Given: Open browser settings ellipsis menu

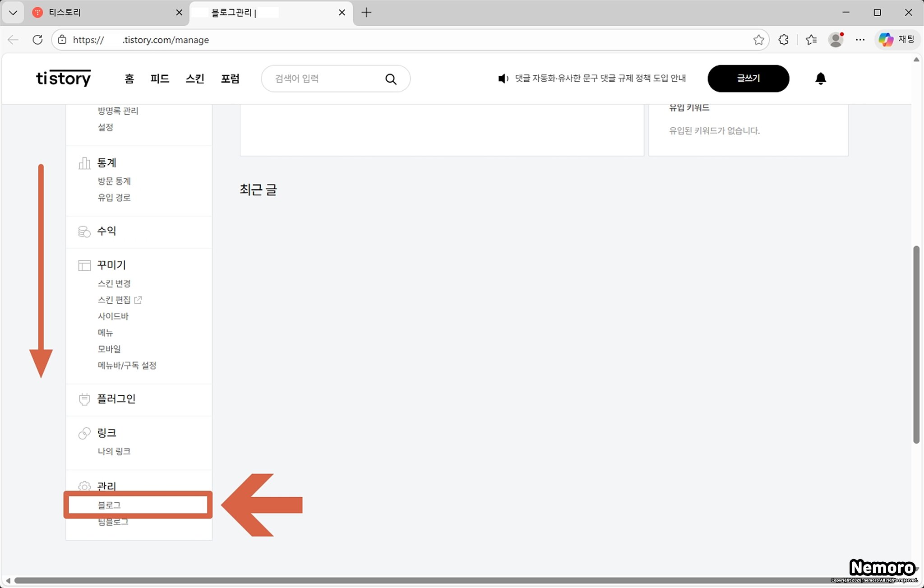Looking at the screenshot, I should 860,40.
